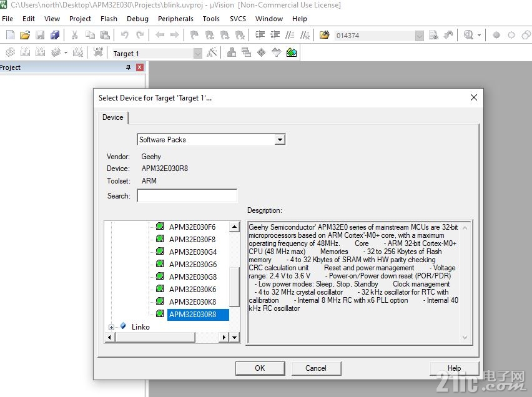Close the Select Device dialog

474,98
